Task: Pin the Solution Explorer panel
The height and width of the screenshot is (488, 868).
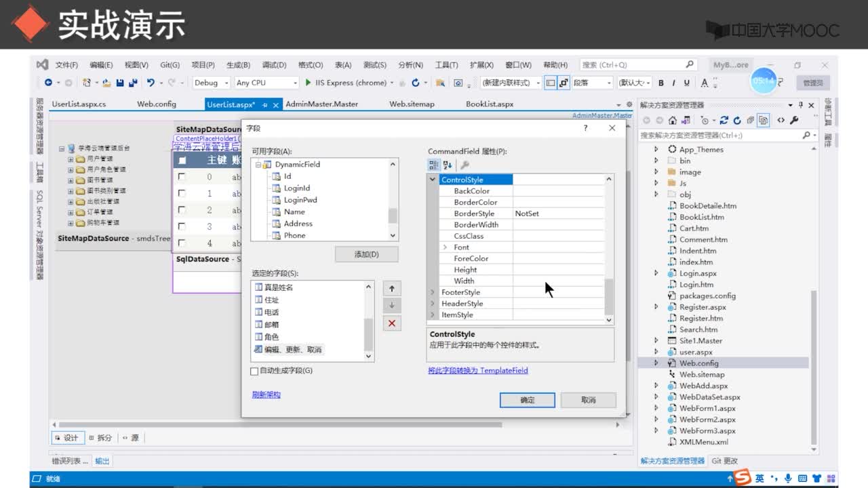Action: [x=801, y=105]
